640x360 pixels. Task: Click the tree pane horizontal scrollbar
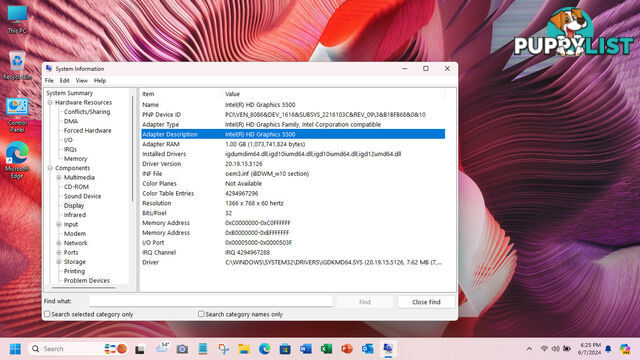coord(84,288)
